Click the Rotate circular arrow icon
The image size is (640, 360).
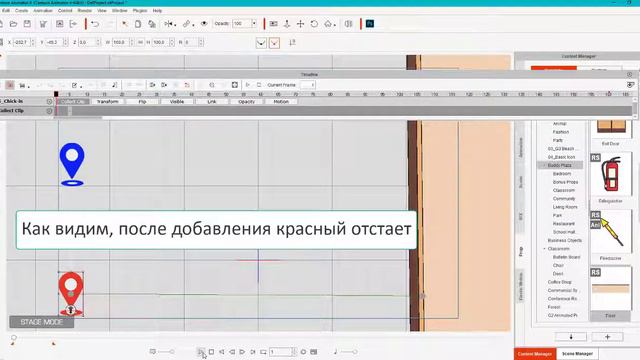pos(314,24)
